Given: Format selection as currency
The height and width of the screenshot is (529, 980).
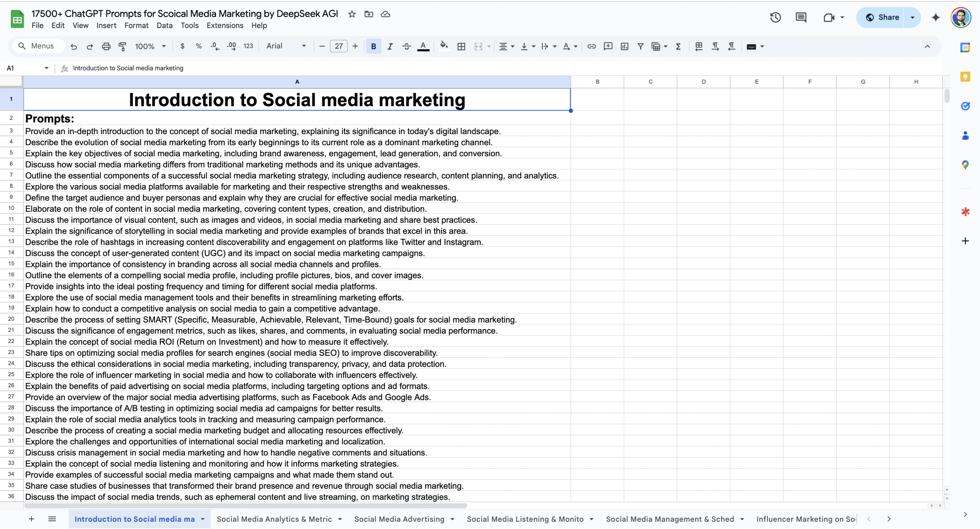Looking at the screenshot, I should click(x=183, y=46).
